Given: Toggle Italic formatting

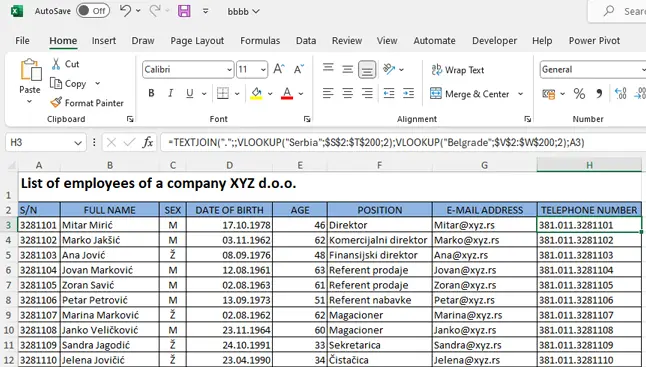Looking at the screenshot, I should [x=171, y=94].
